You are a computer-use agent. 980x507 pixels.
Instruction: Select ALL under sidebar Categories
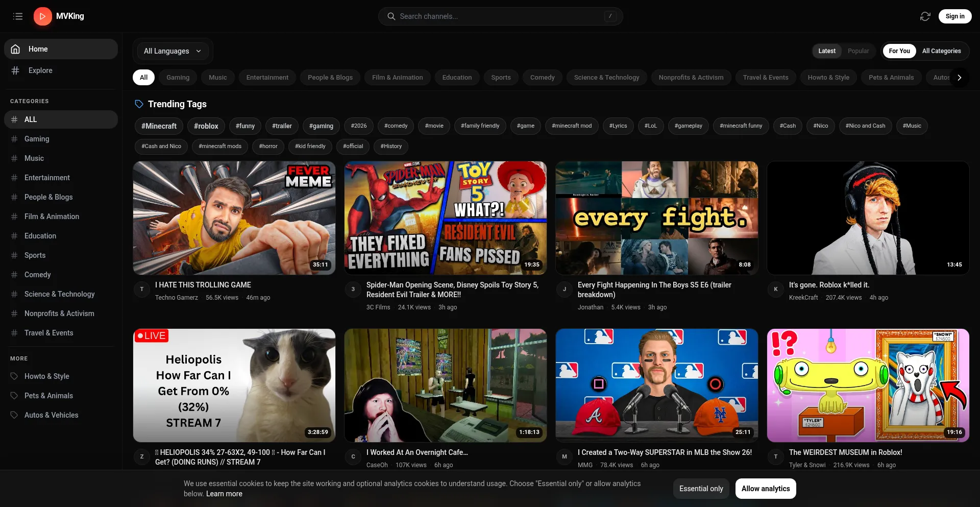[61, 119]
